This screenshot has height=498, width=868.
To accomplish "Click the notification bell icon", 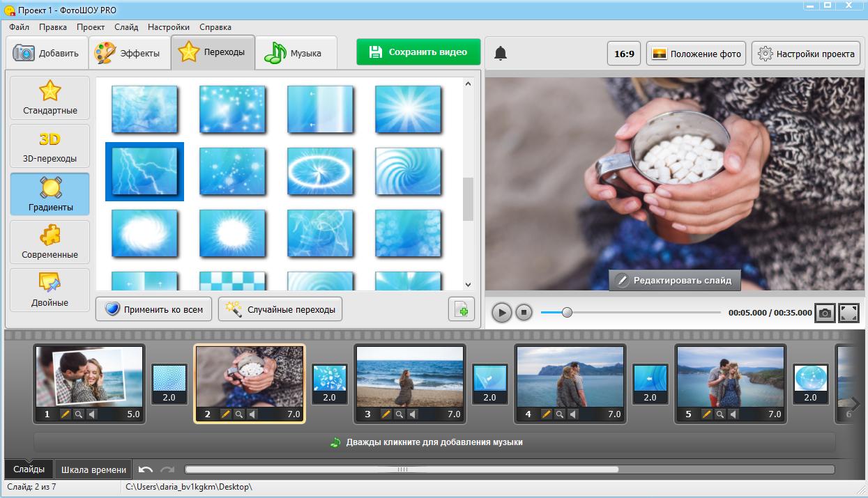I will 501,53.
